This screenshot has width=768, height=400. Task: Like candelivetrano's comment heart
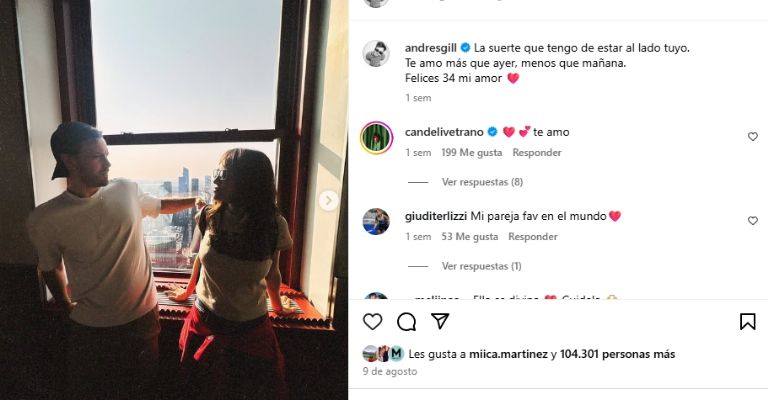753,137
